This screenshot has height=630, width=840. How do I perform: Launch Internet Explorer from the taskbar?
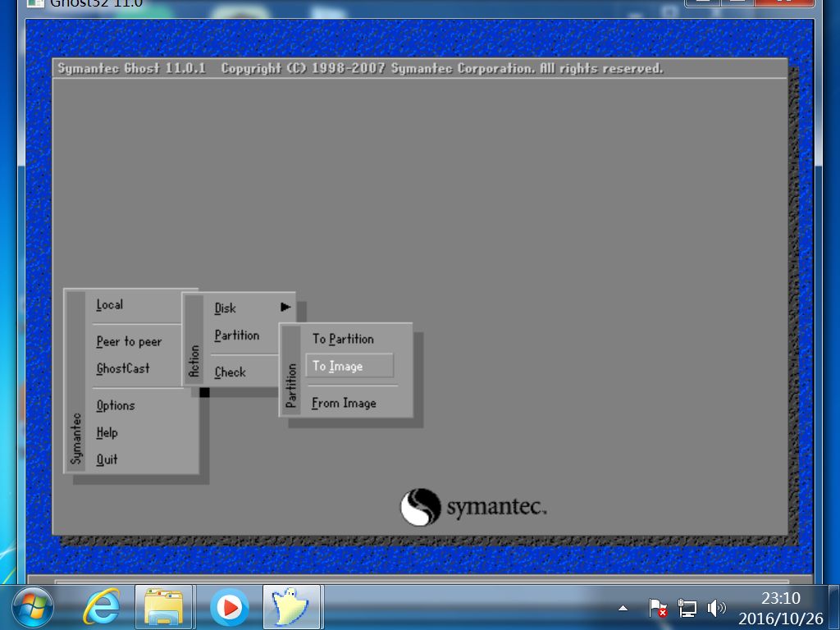tap(101, 608)
